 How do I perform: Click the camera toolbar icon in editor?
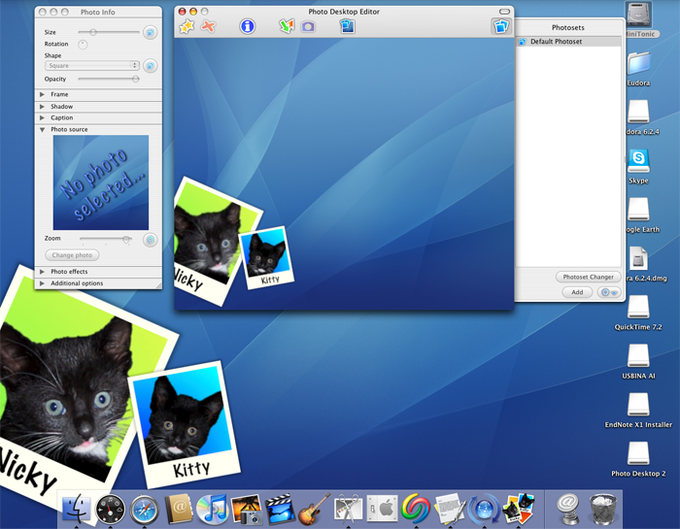tap(308, 27)
